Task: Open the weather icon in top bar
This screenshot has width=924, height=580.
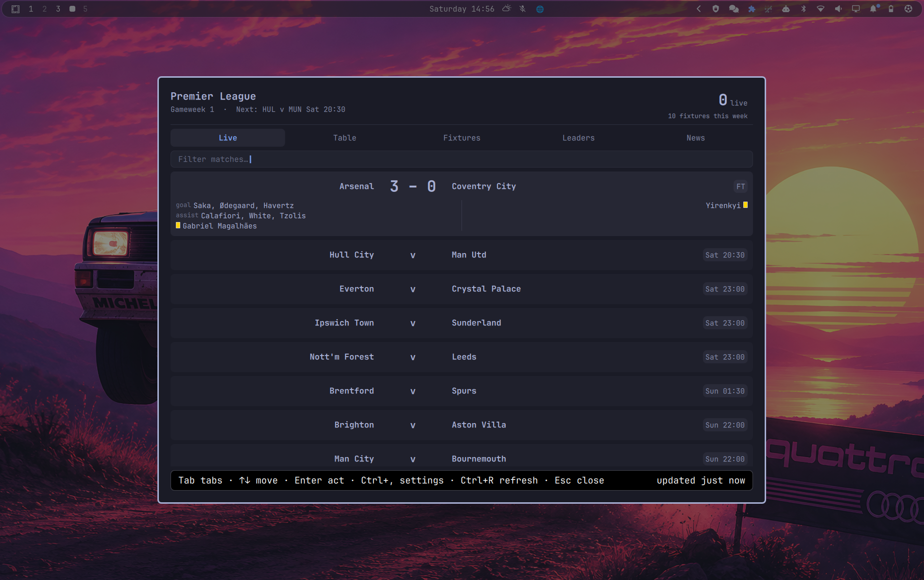Action: (507, 9)
